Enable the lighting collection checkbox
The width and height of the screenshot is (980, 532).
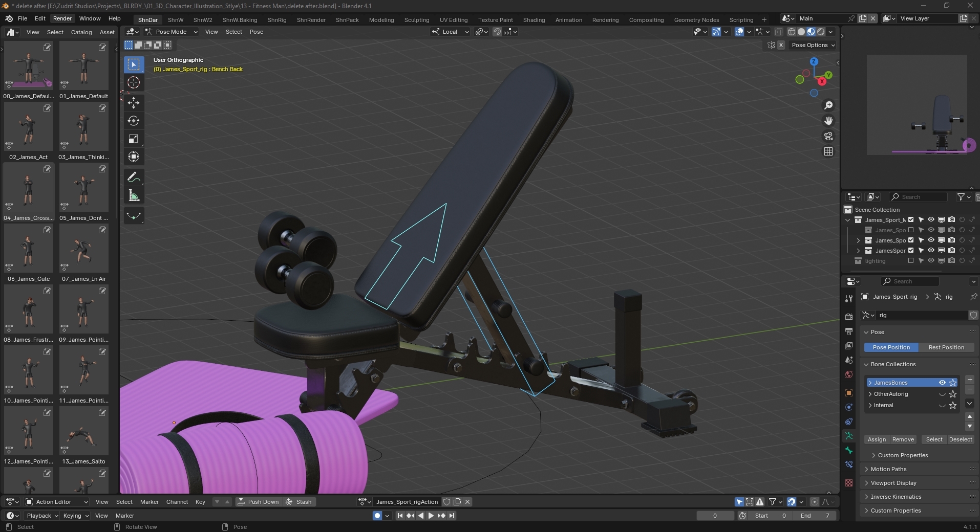[x=911, y=261]
